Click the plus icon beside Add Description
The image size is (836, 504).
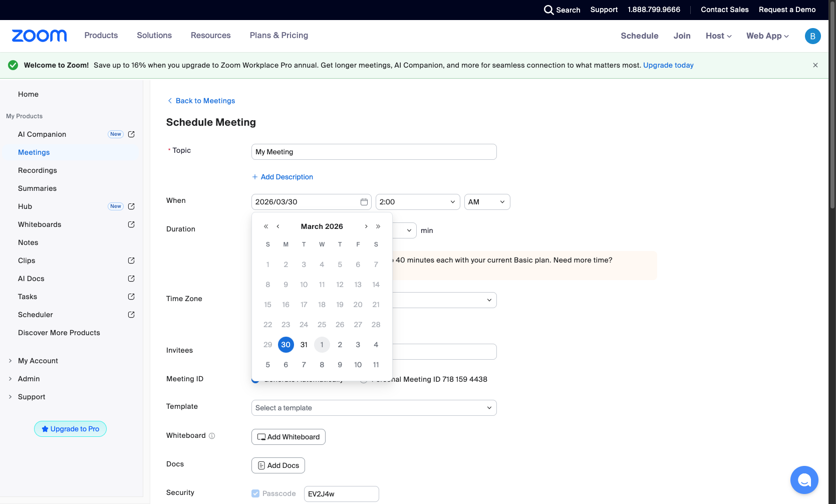pos(255,177)
